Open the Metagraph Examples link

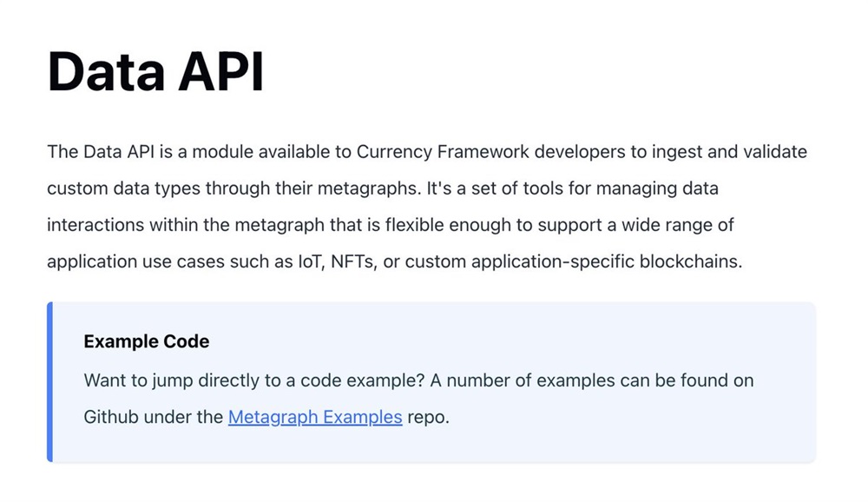pos(315,417)
